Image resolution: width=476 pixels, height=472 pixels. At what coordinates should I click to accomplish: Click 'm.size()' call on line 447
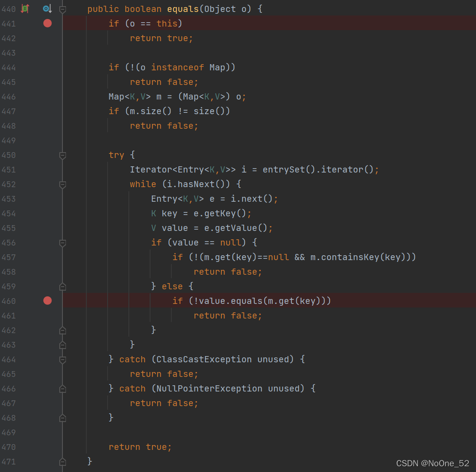coord(151,111)
